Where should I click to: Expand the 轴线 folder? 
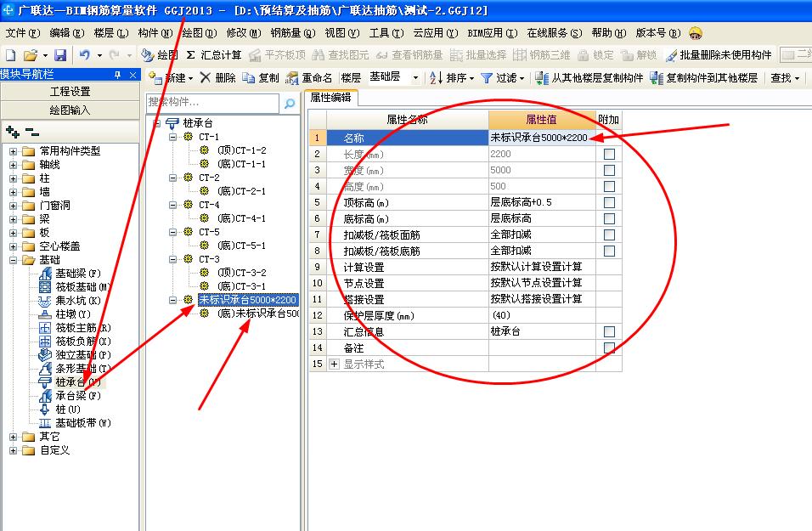click(14, 165)
